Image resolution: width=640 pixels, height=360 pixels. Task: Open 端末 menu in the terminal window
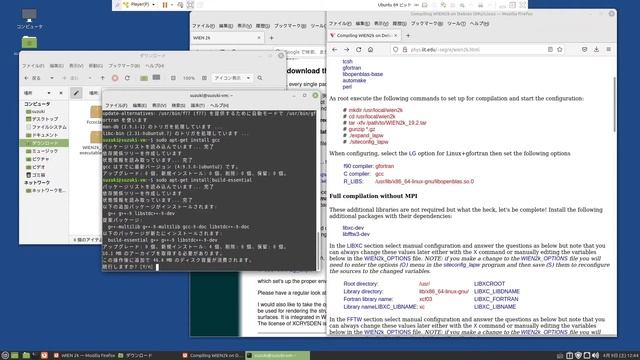click(x=198, y=105)
